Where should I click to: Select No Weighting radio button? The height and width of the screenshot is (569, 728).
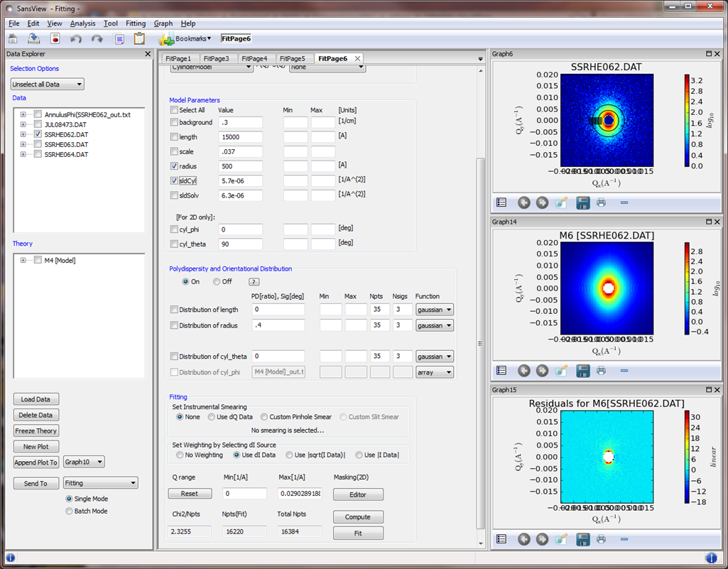[180, 455]
